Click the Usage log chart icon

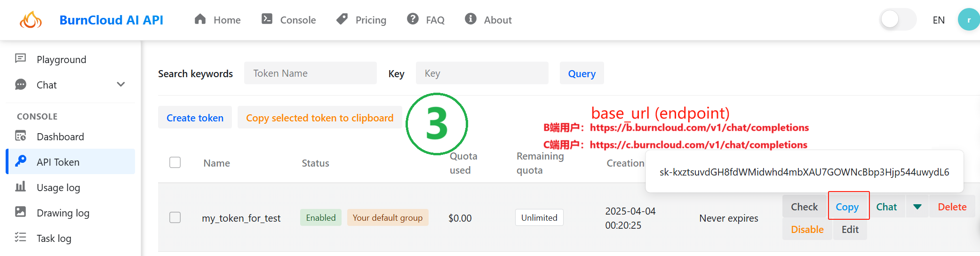pyautogui.click(x=21, y=187)
